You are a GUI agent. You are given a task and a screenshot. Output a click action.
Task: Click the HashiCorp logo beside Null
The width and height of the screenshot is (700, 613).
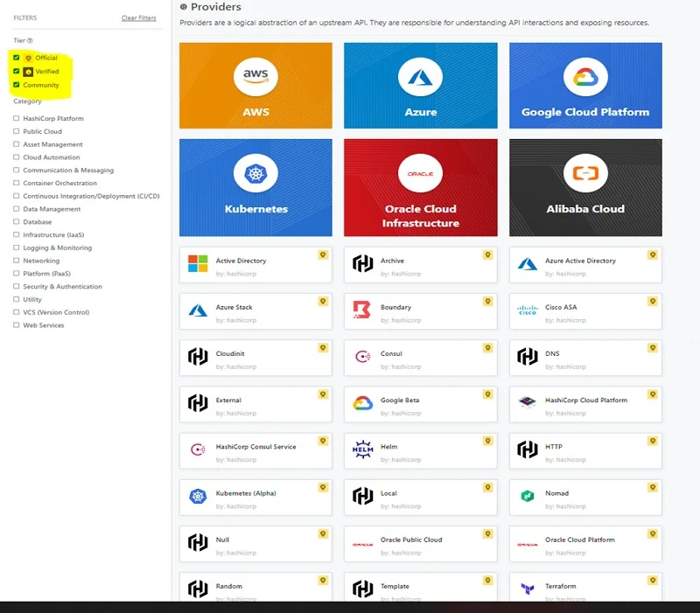198,542
